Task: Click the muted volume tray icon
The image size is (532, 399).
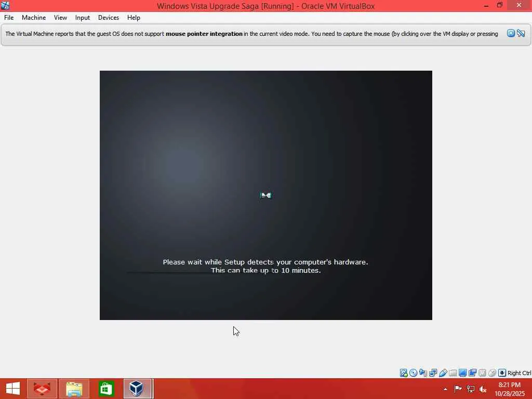Action: pyautogui.click(x=483, y=389)
